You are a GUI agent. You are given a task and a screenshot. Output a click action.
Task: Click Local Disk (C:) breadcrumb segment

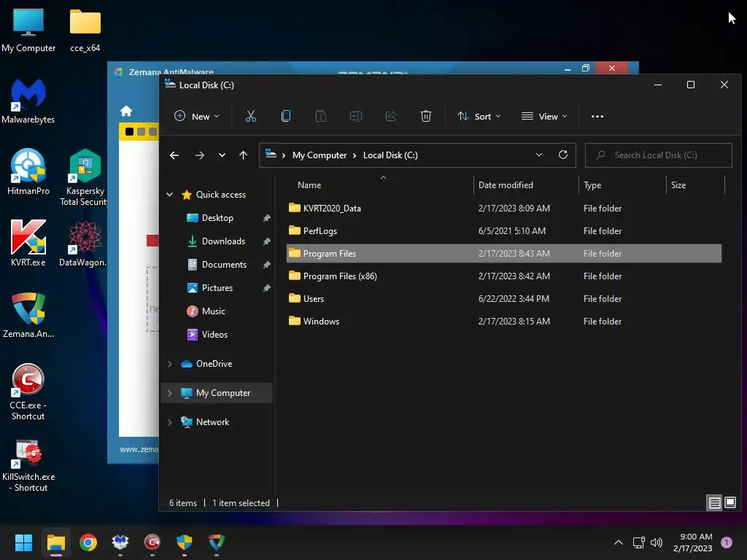(x=390, y=155)
